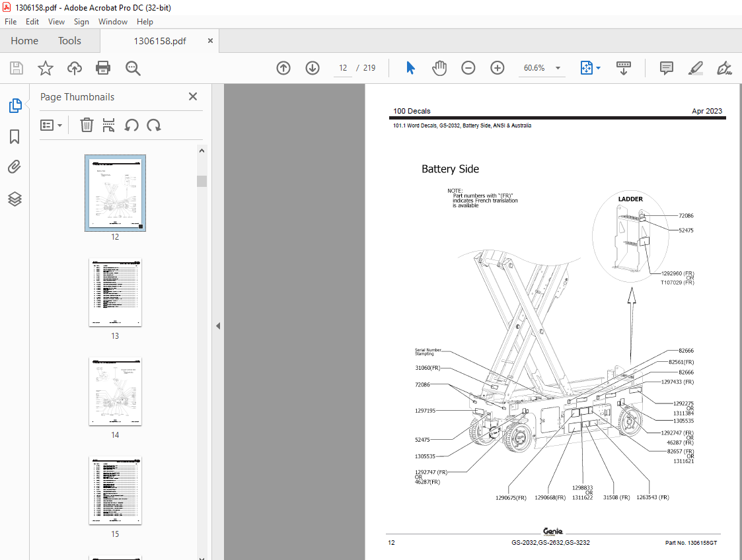This screenshot has height=560, width=742.
Task: Select the Highlight text pen tool
Action: pyautogui.click(x=695, y=68)
